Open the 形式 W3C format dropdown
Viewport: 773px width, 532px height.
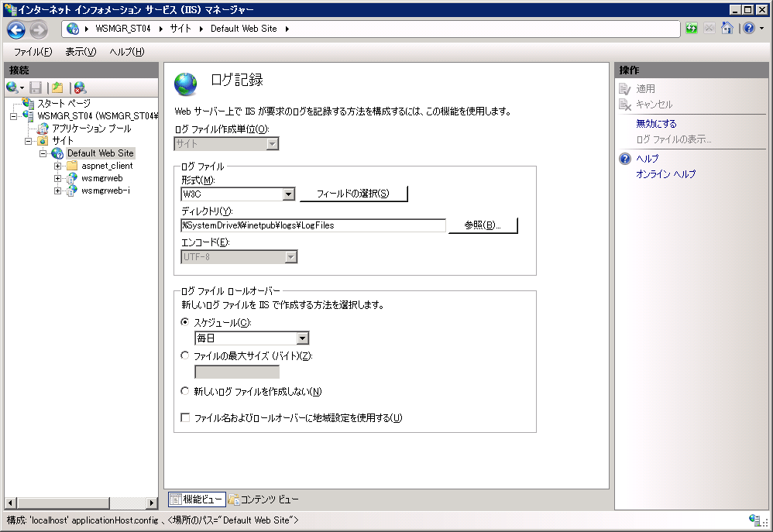coord(288,194)
